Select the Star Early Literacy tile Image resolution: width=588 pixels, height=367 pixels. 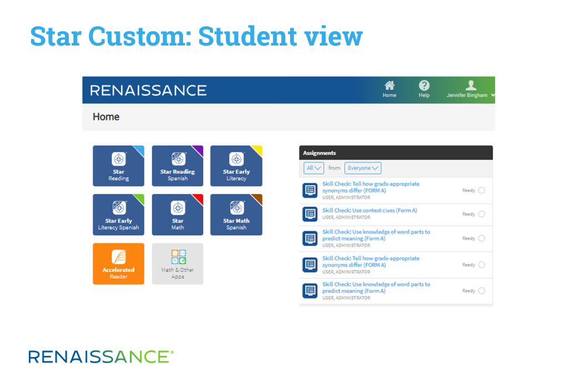tap(236, 166)
